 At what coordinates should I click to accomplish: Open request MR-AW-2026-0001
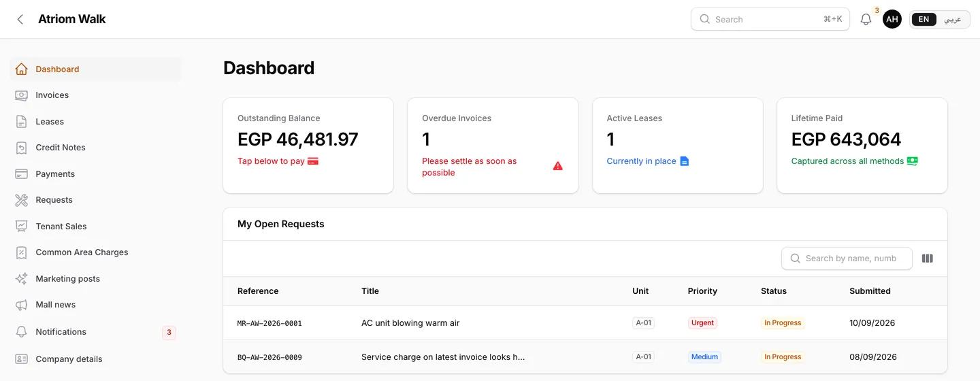click(x=269, y=323)
